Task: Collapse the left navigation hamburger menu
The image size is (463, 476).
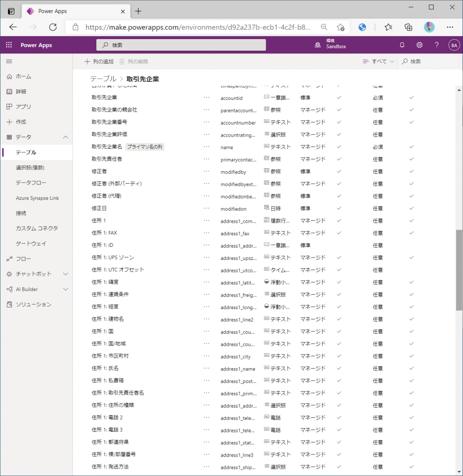Action: pos(9,61)
